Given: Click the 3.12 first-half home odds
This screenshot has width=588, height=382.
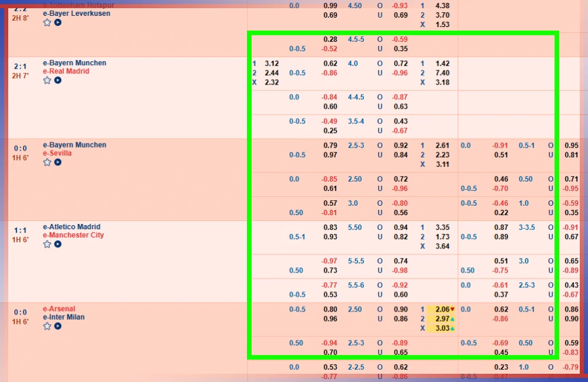Looking at the screenshot, I should (x=272, y=63).
